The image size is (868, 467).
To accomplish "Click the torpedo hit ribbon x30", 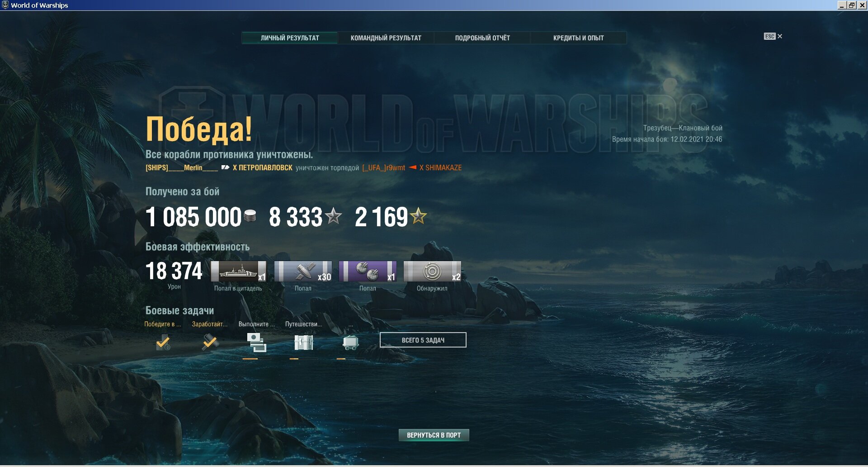I will point(303,271).
